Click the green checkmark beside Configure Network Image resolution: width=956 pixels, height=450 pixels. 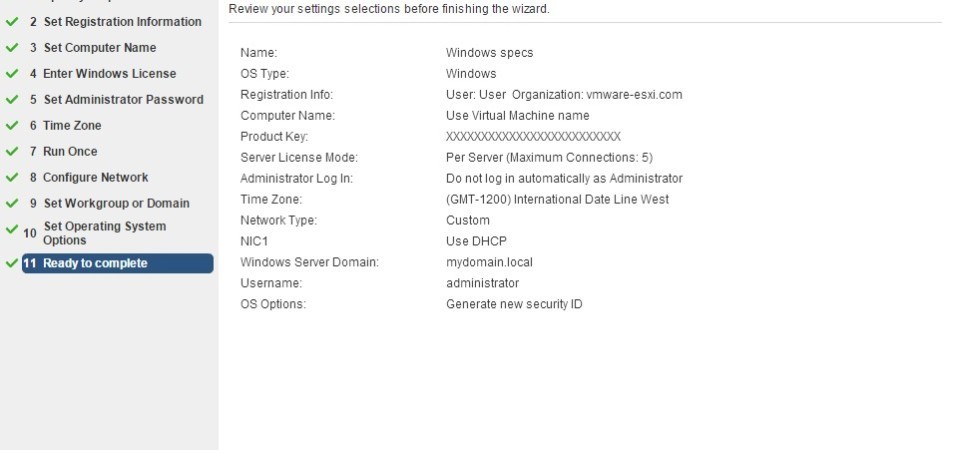point(12,177)
